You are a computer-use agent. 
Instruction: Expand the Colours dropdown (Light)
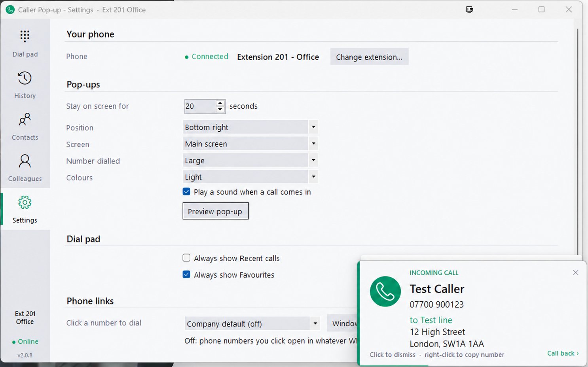pos(250,177)
